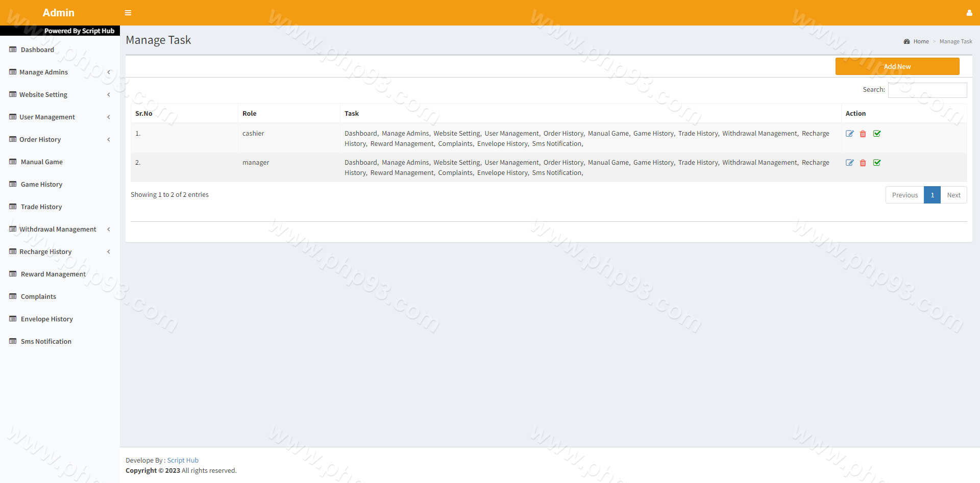Click green check icon for cashier role
The height and width of the screenshot is (483, 980).
(x=877, y=134)
